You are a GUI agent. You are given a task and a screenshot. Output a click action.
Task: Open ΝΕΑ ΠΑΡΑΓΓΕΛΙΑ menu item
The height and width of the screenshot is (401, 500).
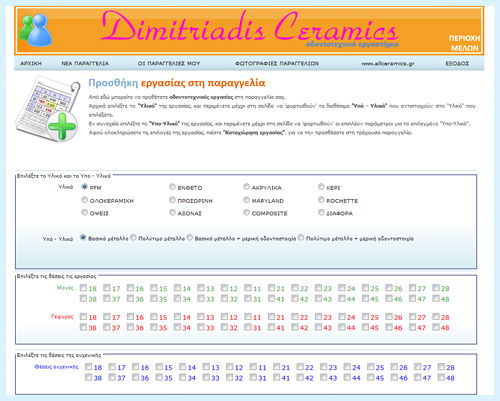(x=85, y=63)
